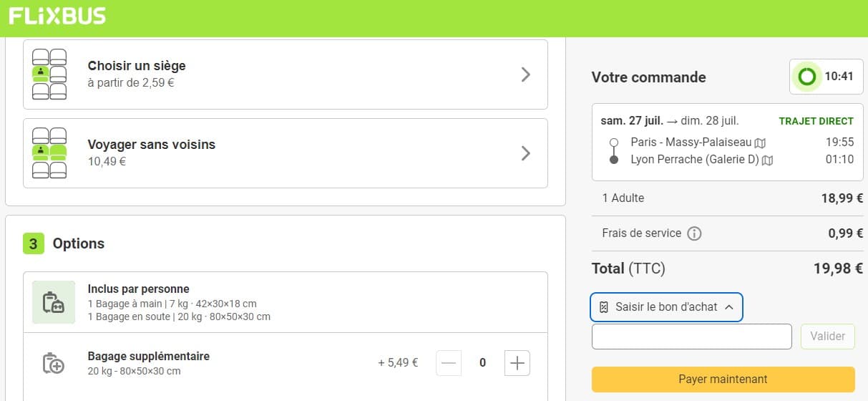
Task: Expand the Voyager sans voisins option
Action: (x=526, y=153)
